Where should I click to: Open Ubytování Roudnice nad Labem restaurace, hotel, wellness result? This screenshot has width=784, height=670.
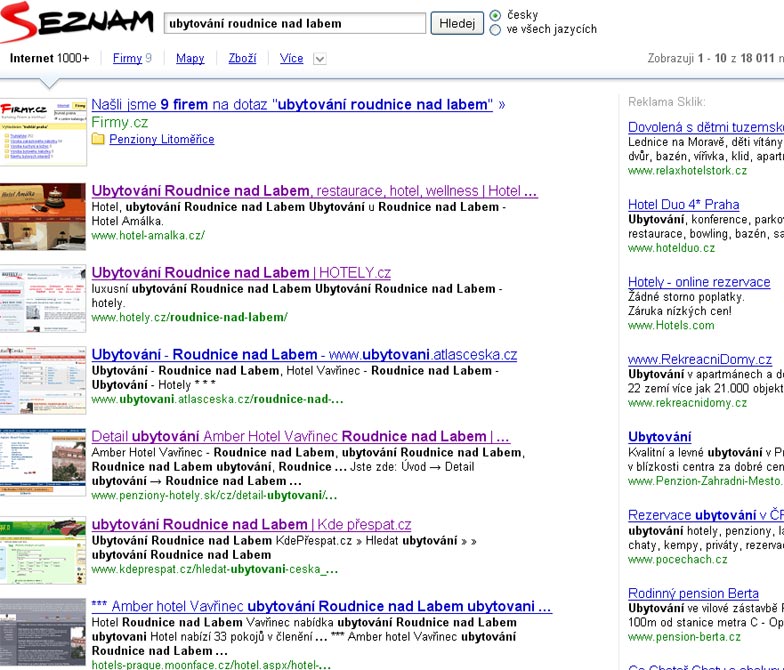point(314,191)
